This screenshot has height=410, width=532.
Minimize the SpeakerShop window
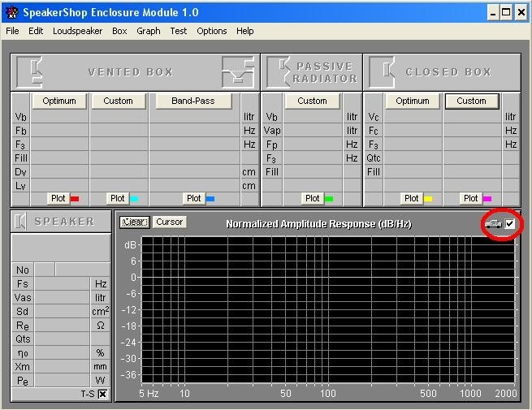(493, 13)
